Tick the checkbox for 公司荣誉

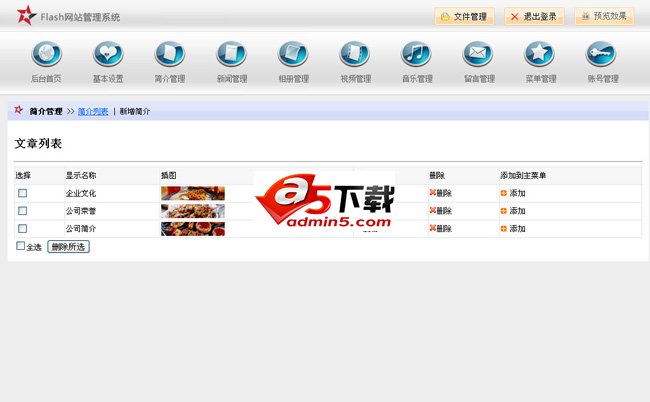coord(23,211)
